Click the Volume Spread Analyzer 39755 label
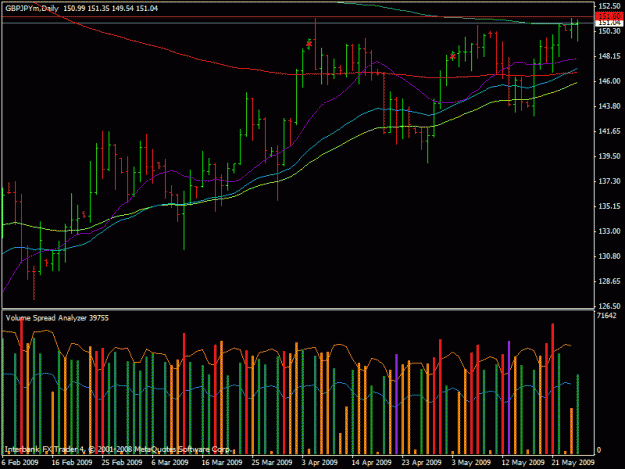Screen dimensions: 625x469 click(57, 318)
